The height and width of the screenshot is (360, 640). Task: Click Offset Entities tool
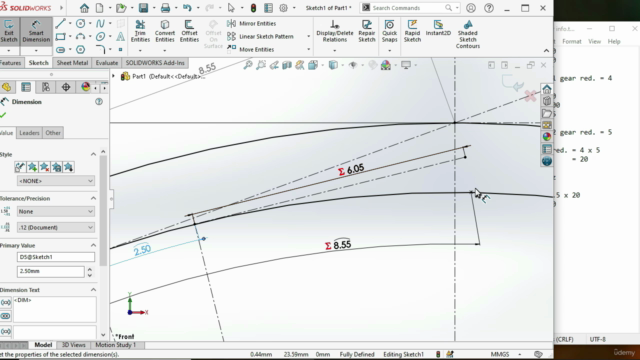coord(189,31)
